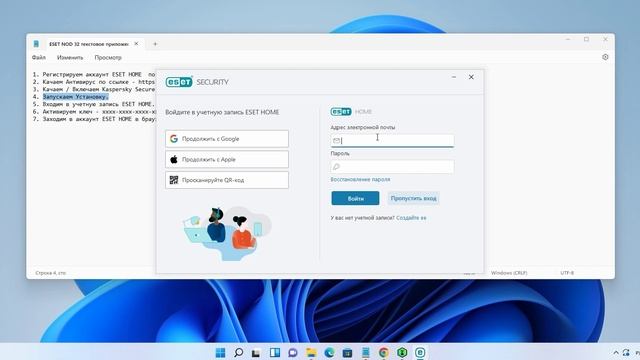Click the email address input field
The height and width of the screenshot is (360, 640).
pos(392,140)
